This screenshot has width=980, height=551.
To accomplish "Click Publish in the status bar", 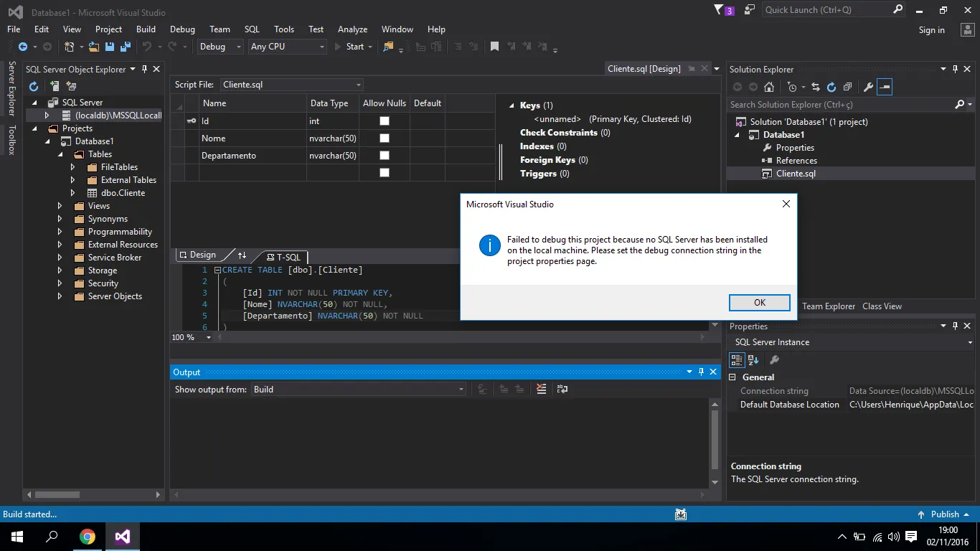I will pyautogui.click(x=944, y=514).
